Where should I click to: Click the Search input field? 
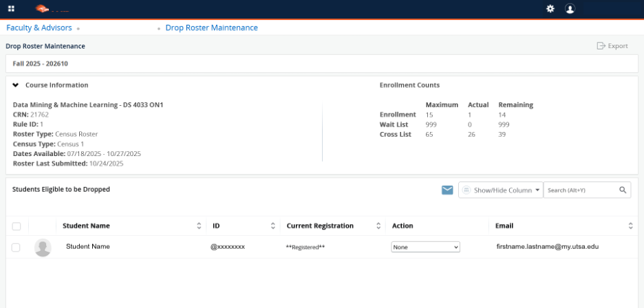(579, 190)
